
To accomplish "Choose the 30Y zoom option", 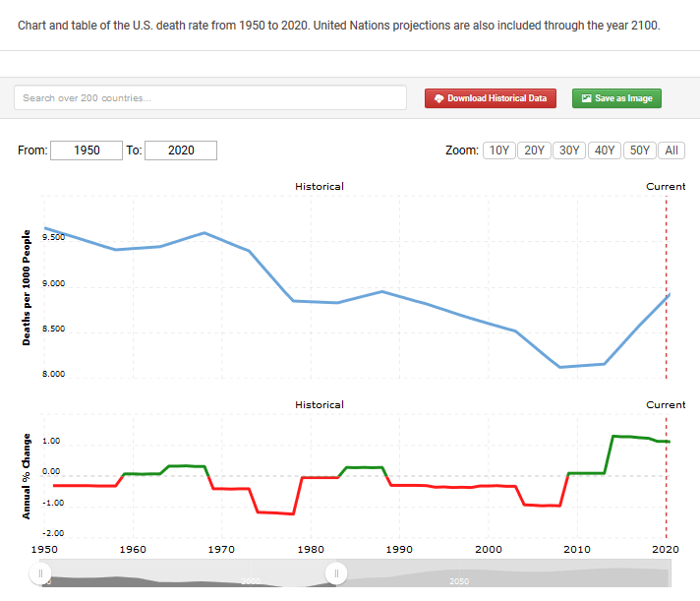I will point(568,150).
